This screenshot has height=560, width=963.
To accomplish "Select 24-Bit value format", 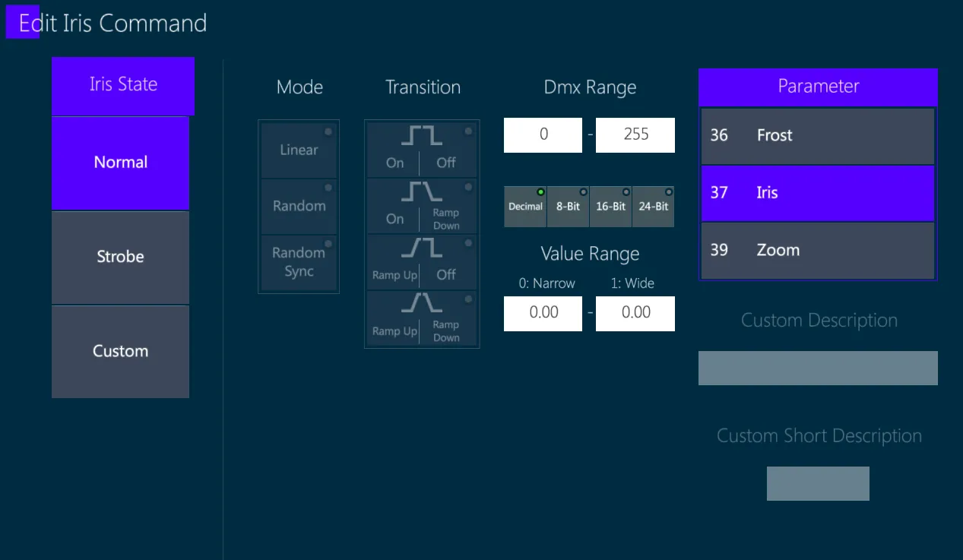I will [x=653, y=207].
